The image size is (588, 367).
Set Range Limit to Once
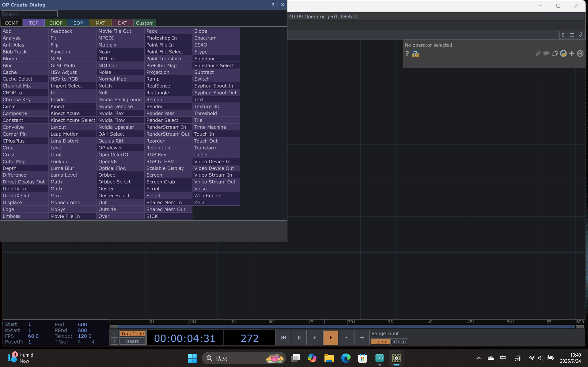(x=399, y=342)
